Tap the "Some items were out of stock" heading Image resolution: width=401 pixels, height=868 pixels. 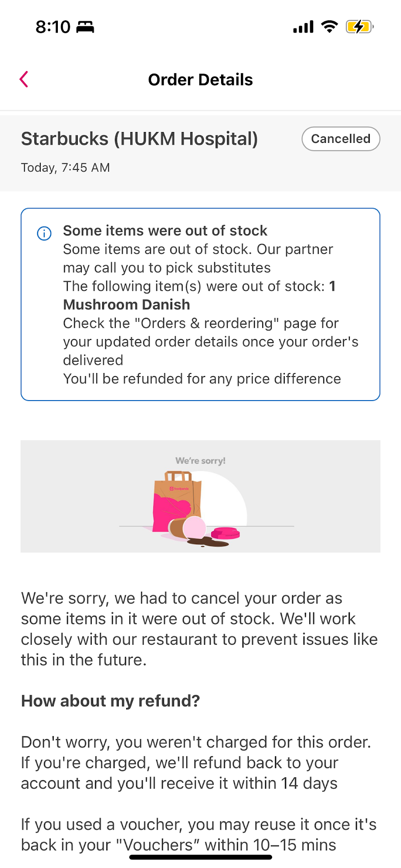click(x=165, y=231)
